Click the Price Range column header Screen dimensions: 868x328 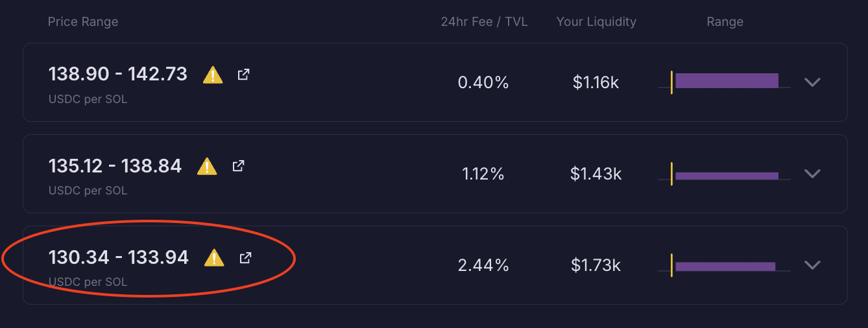point(83,22)
